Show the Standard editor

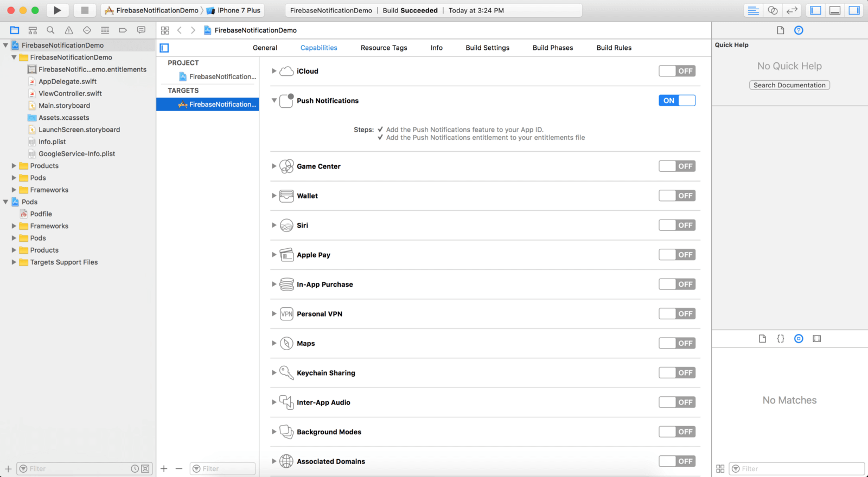click(x=753, y=10)
